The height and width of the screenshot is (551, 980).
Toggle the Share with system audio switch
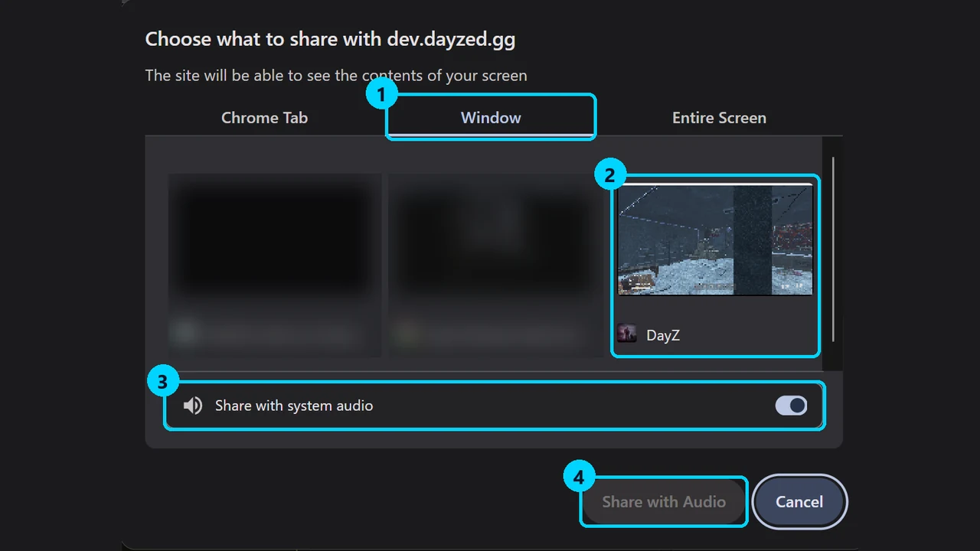791,406
